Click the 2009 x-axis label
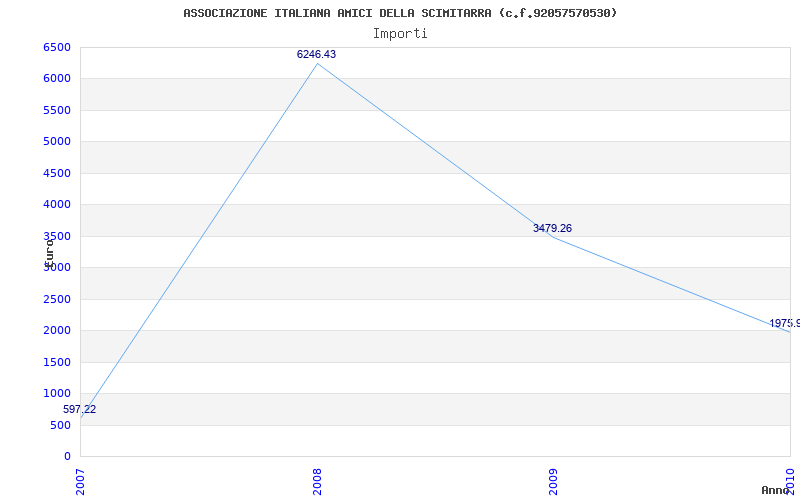Viewport: 800px width, 500px height. coord(554,482)
